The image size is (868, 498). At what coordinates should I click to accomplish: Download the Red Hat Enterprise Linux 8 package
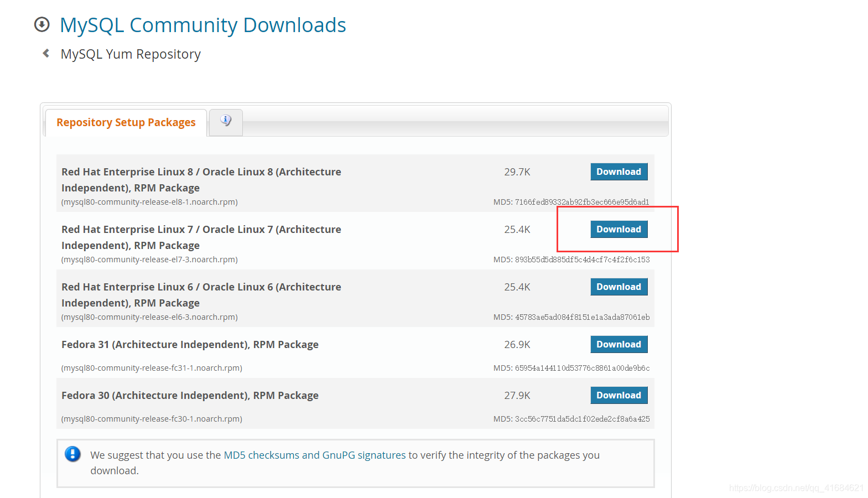tap(619, 172)
